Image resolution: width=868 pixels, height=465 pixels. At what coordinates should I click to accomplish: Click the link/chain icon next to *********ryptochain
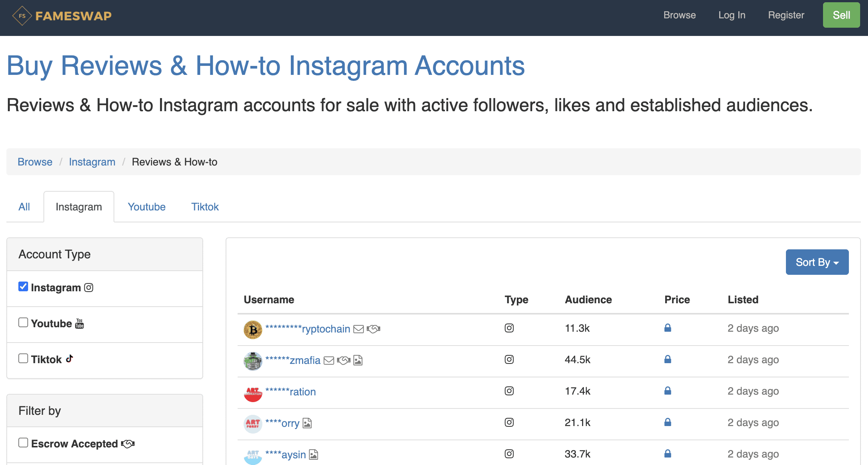coord(374,329)
